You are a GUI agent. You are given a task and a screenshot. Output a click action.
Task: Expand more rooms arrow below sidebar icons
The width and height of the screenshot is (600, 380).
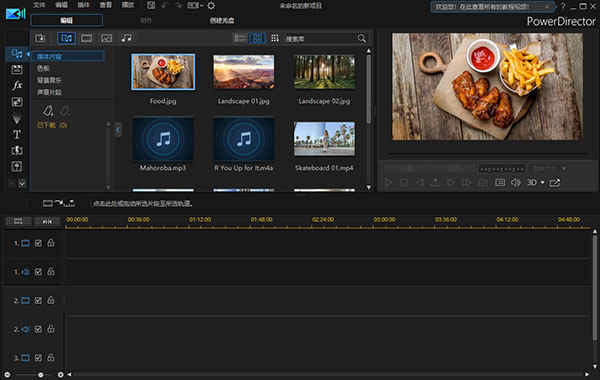(x=22, y=183)
